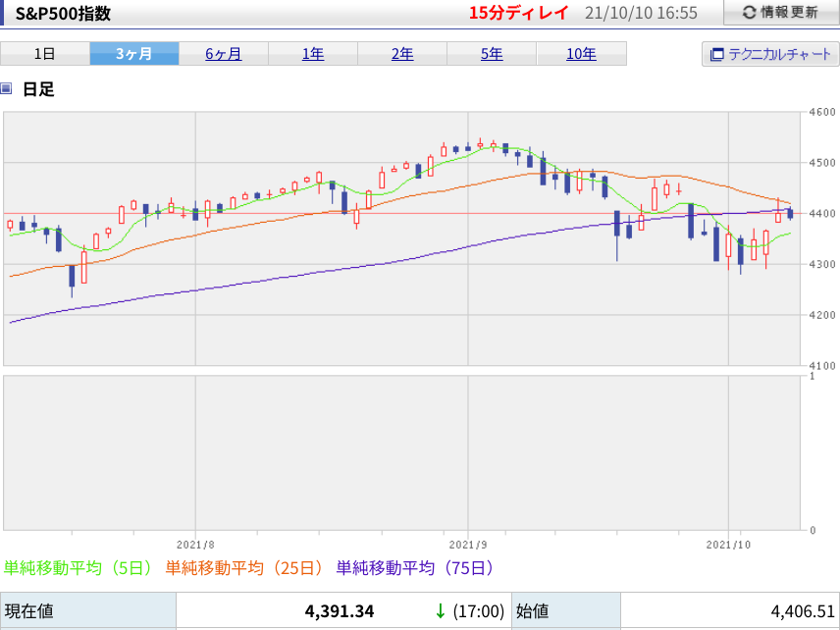Image resolution: width=840 pixels, height=630 pixels.
Task: Click the red 15分ディレイ notice
Action: (x=518, y=13)
